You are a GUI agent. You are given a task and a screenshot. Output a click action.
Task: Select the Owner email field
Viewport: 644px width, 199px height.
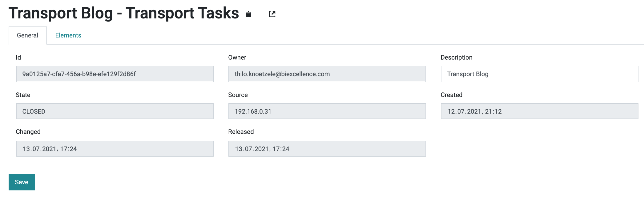327,74
